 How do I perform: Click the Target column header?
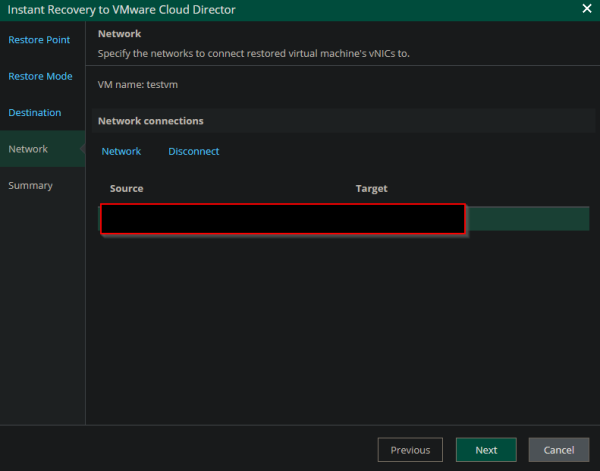point(372,188)
